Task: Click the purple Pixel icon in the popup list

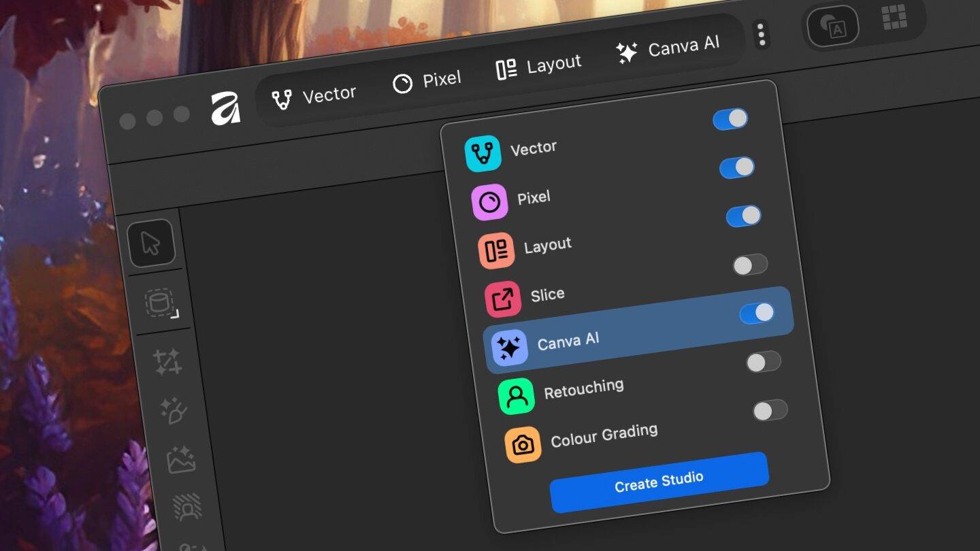Action: point(490,202)
